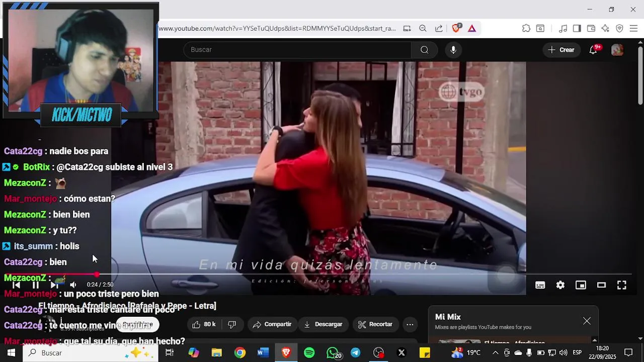Screen dimensions: 644x362
Task: Install app icon in the address bar
Action: pyautogui.click(x=407, y=29)
